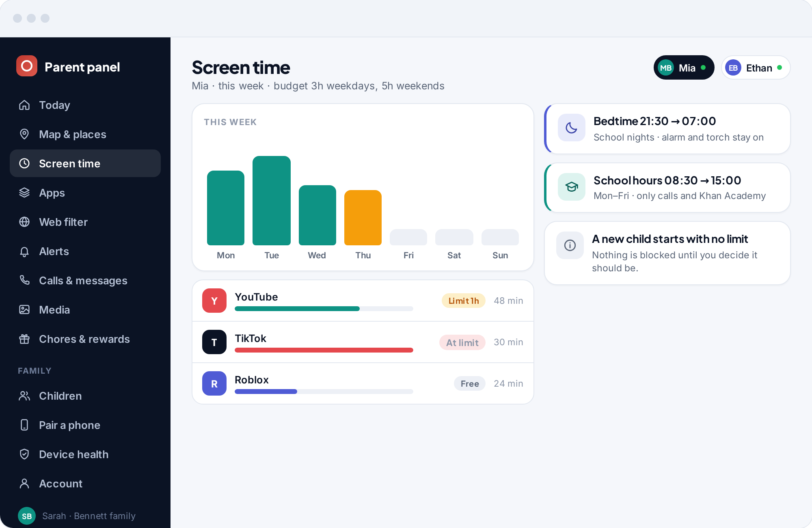Click the clock icon beside Screen time
Image resolution: width=812 pixels, height=528 pixels.
[24, 164]
